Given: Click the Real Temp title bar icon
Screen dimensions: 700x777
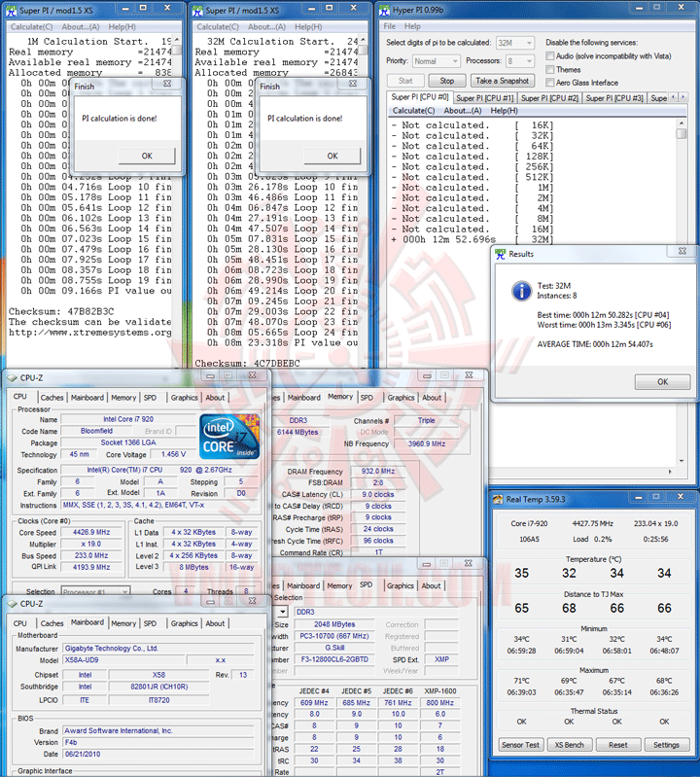Looking at the screenshot, I should (x=498, y=499).
